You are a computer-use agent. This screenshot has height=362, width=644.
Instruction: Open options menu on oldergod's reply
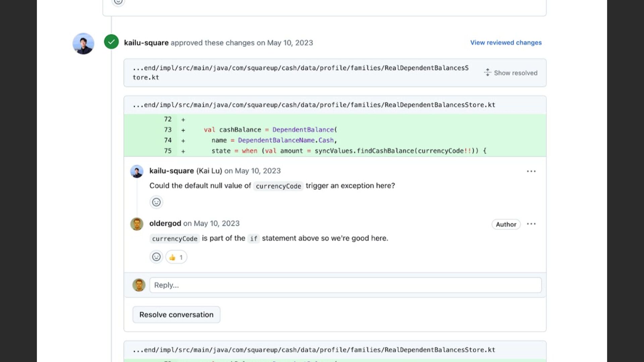point(531,224)
